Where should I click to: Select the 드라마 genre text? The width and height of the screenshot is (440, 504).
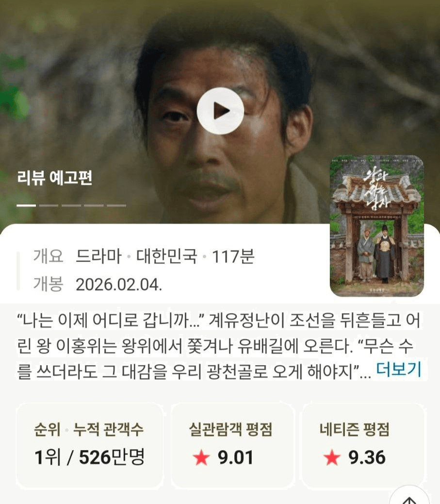98,256
